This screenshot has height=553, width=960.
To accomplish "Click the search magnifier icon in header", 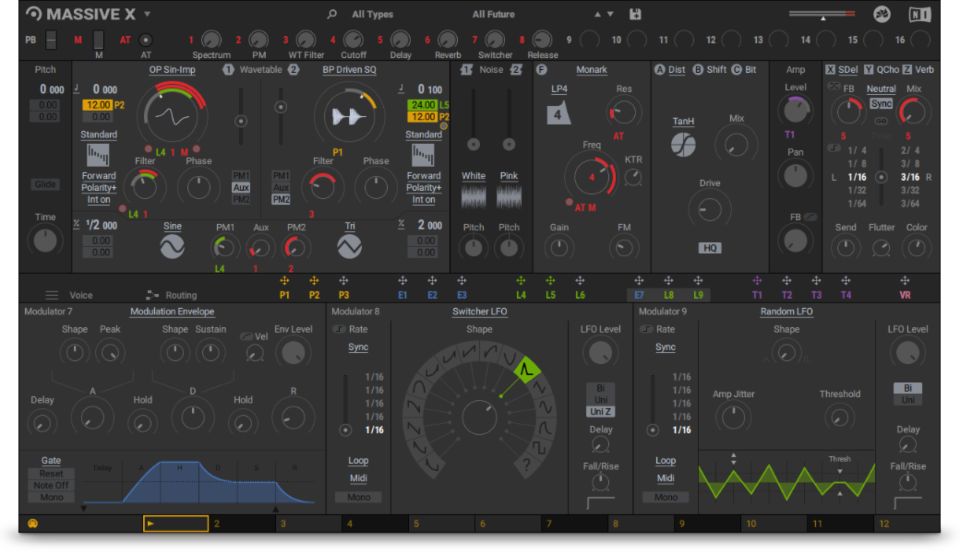I will click(332, 15).
